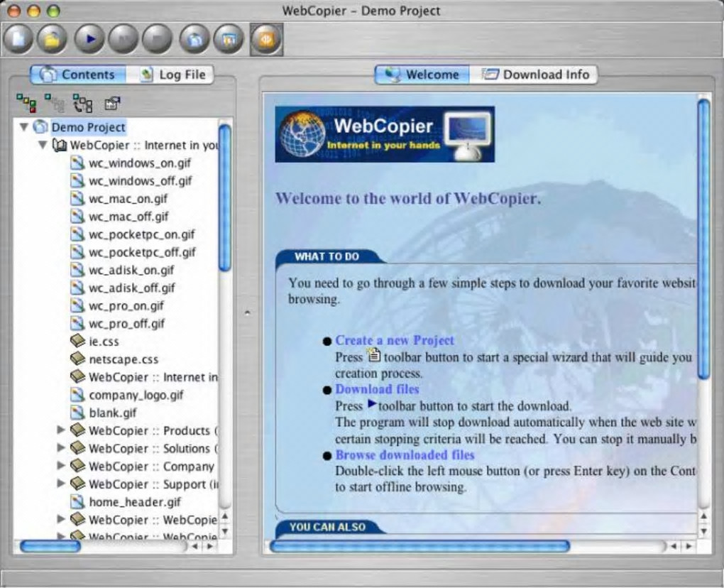Viewport: 724px width, 588px height.
Task: Click the Welcome page's scroll-up arrow
Action: tap(703, 516)
